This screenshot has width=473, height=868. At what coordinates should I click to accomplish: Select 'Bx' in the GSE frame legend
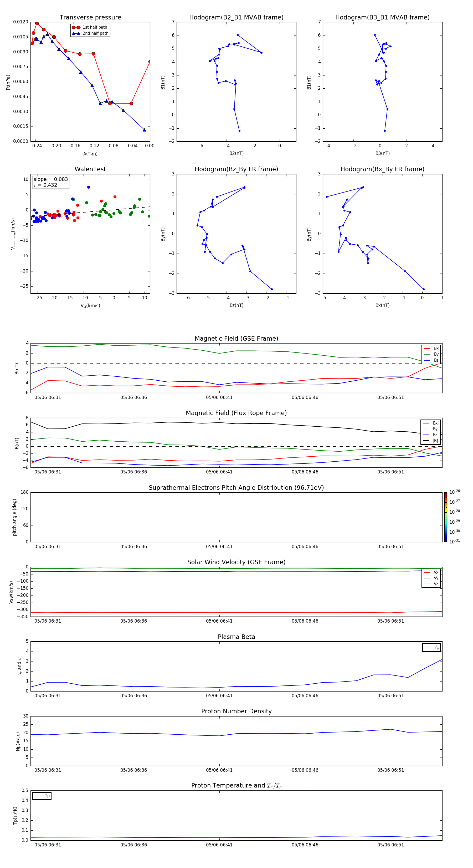click(431, 349)
